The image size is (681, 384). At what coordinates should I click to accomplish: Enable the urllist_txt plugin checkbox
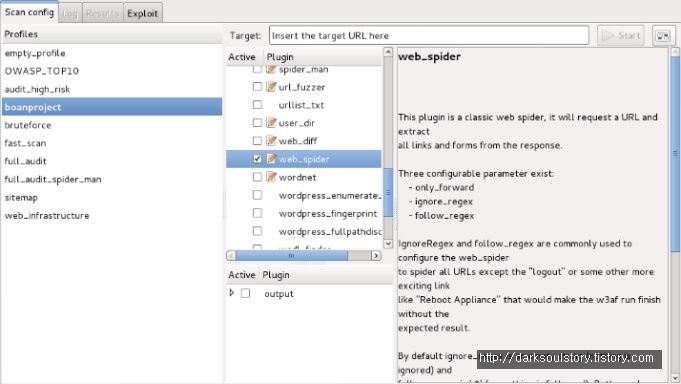257,105
